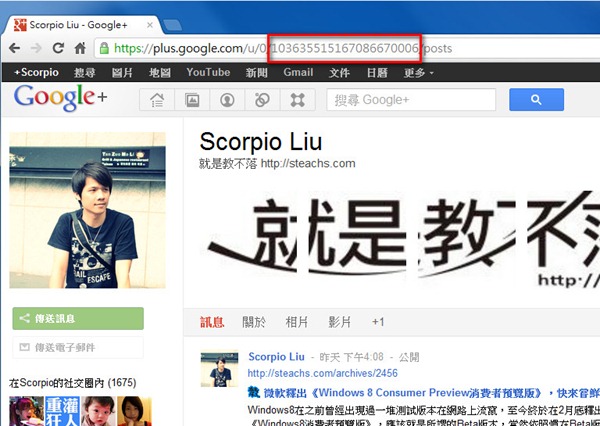Screen dimensions: 600x426
Task: Select the Scorpio Liu - Google+ tab
Action: click(x=82, y=25)
